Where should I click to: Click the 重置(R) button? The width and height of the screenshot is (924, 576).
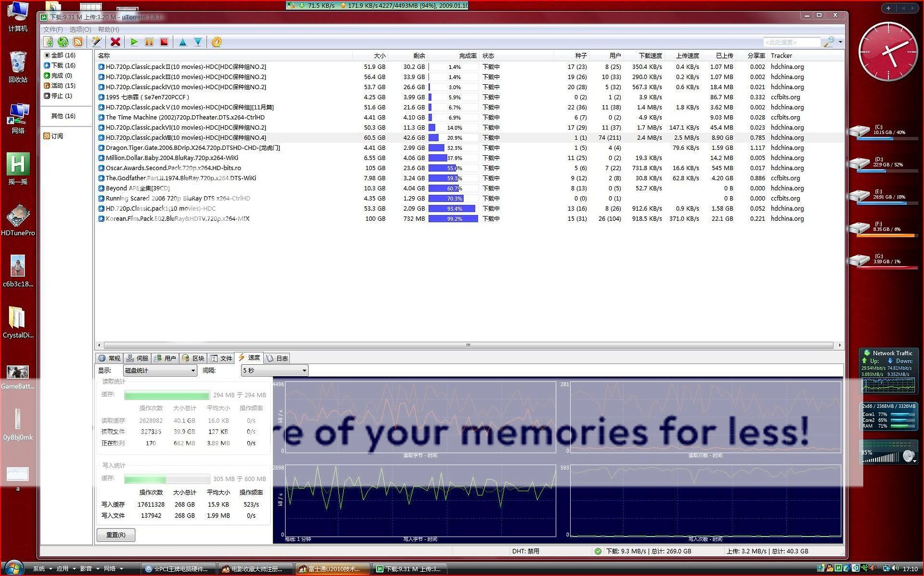point(116,535)
